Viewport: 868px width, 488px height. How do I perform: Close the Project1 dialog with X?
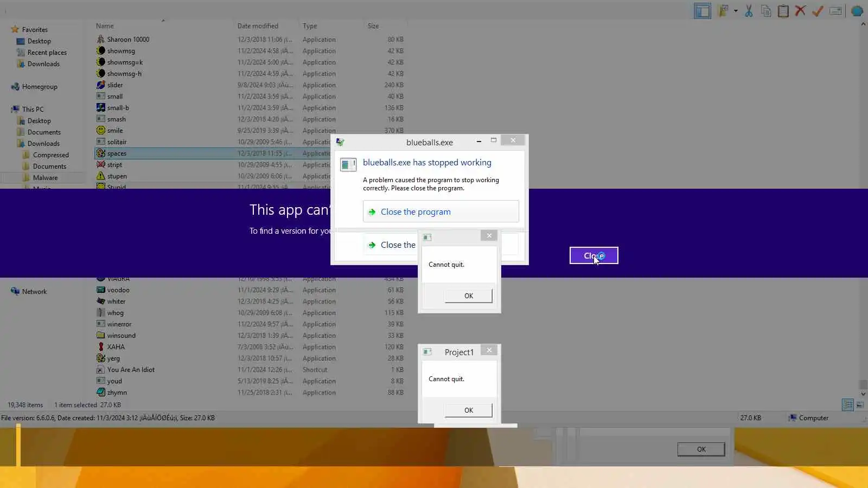pyautogui.click(x=489, y=350)
